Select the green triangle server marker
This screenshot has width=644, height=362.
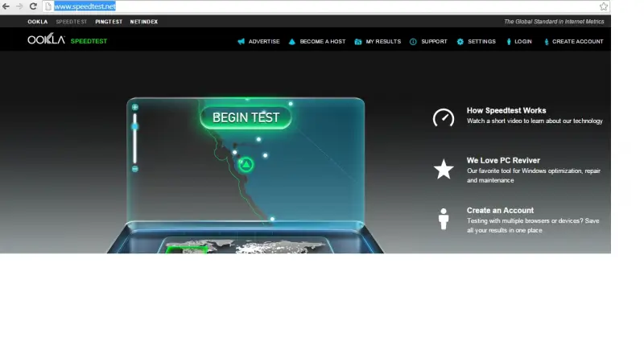click(246, 165)
